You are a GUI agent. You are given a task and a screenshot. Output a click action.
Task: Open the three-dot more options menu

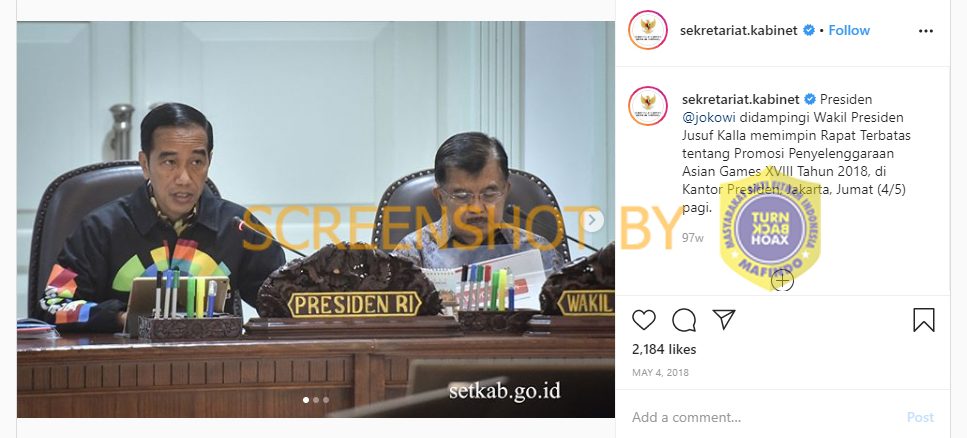pyautogui.click(x=926, y=31)
